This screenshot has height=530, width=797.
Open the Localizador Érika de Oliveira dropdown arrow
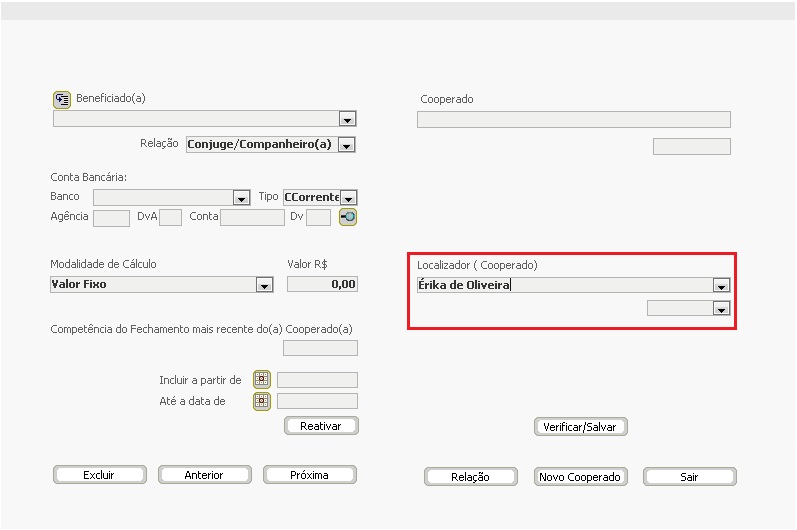(x=721, y=286)
